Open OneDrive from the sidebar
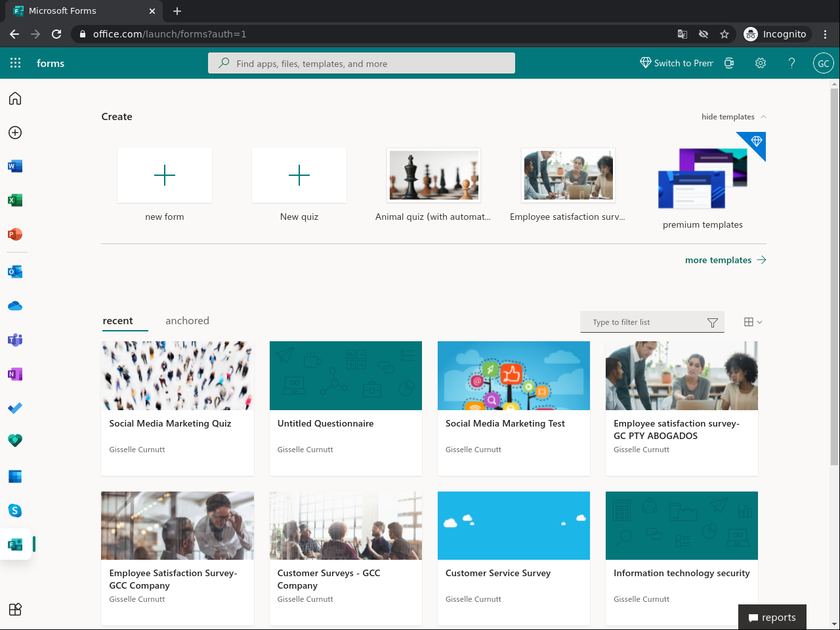This screenshot has height=630, width=840. tap(15, 306)
